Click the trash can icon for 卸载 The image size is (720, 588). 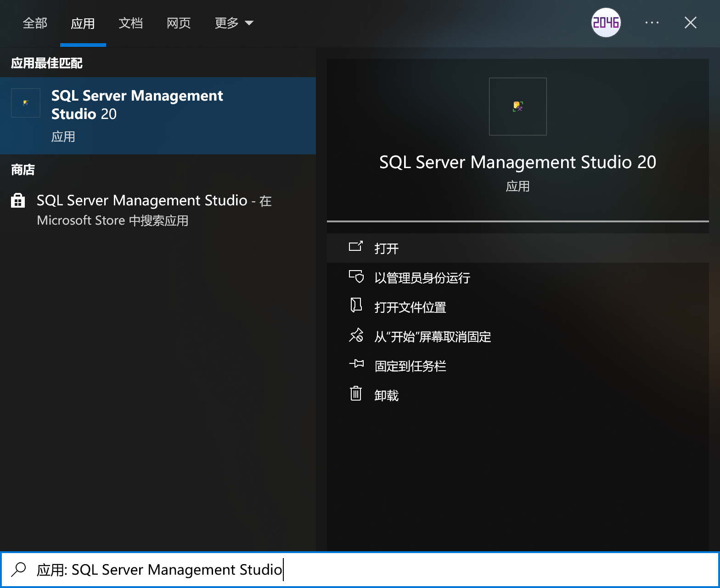click(x=356, y=394)
